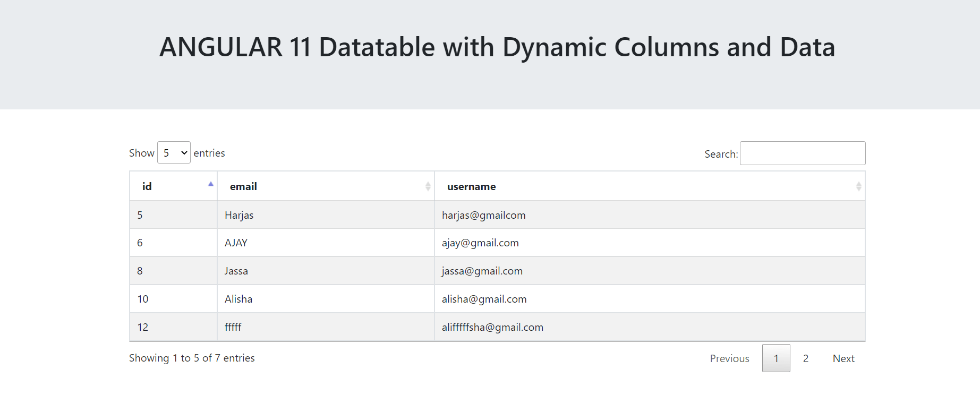Open the entries-per-page dropdown
The image size is (980, 412).
(174, 153)
